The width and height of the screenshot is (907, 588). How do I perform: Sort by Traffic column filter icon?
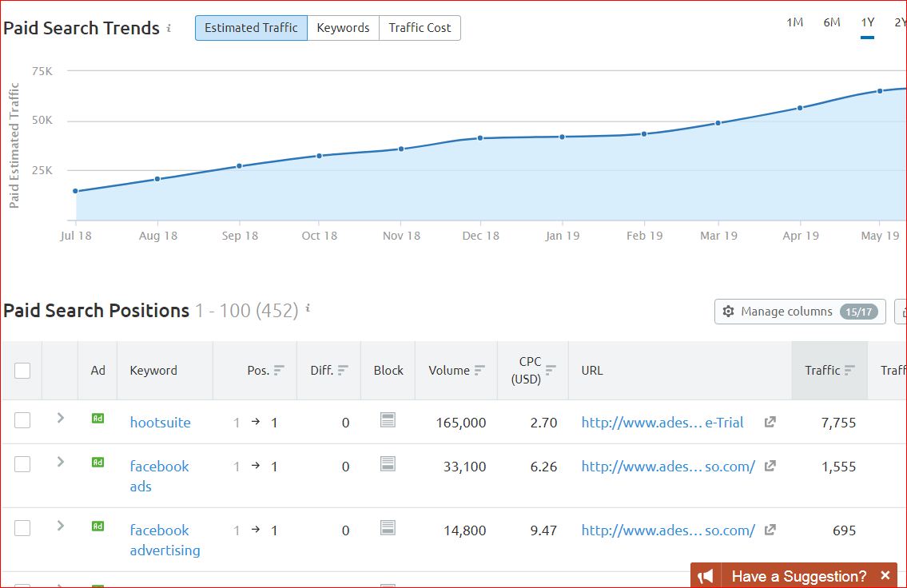(849, 371)
